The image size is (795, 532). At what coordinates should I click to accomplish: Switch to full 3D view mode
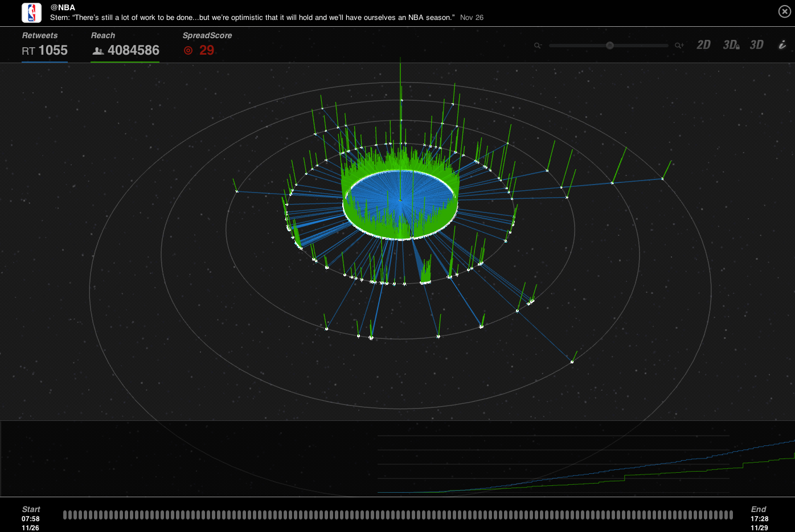[756, 44]
